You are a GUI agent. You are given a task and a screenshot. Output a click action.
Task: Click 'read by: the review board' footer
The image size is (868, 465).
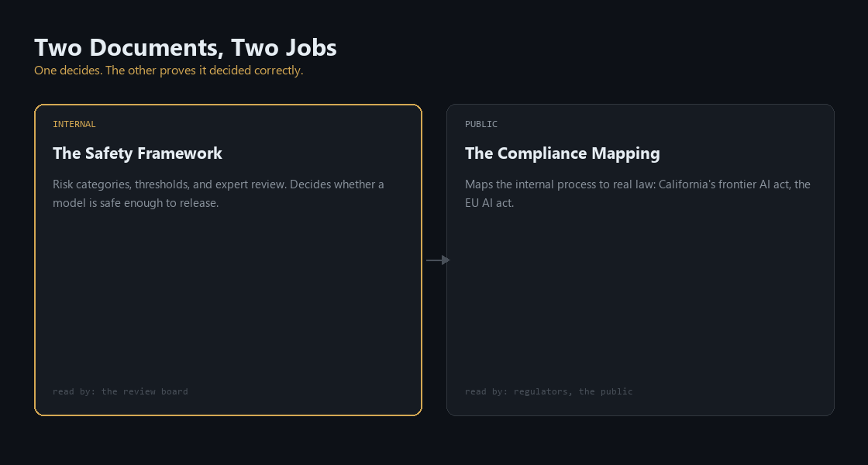120,391
